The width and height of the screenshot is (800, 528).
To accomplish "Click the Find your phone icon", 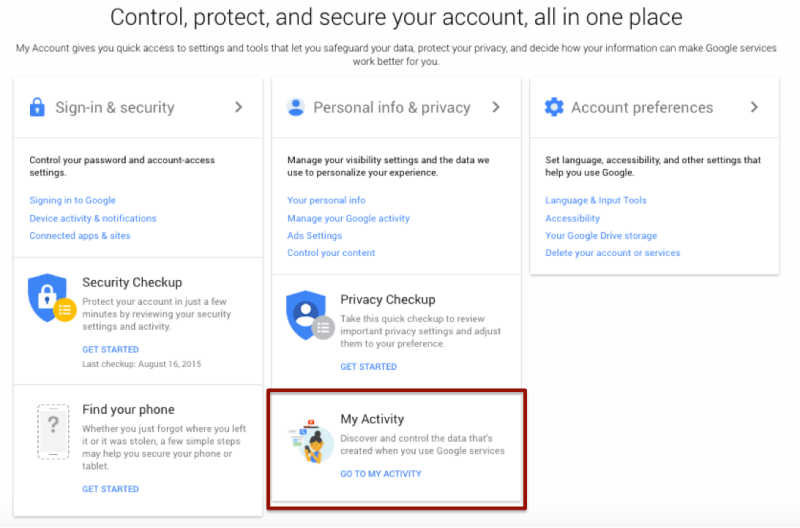I will tap(53, 432).
